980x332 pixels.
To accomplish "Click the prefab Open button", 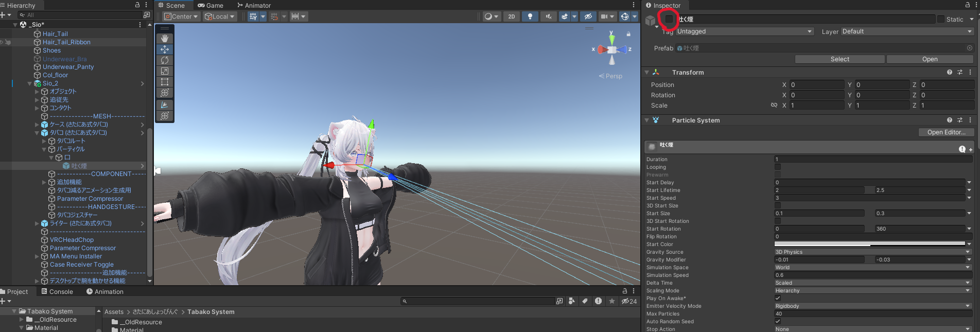I will [x=930, y=59].
